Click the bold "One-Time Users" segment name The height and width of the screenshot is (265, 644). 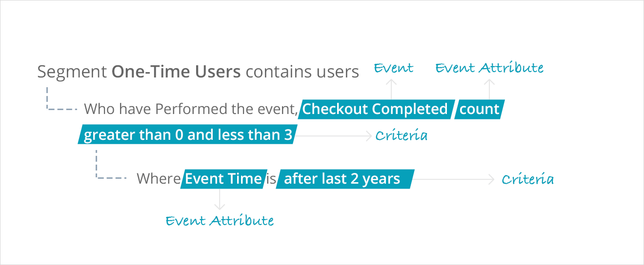pos(176,72)
